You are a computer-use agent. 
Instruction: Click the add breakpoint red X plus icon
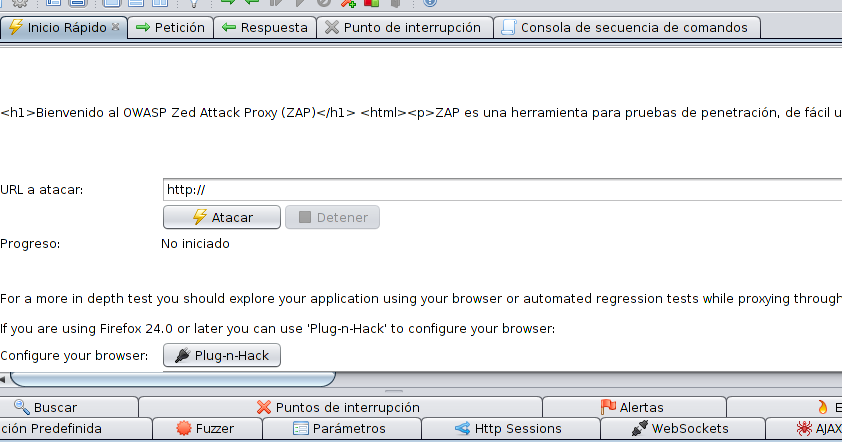tap(349, 3)
